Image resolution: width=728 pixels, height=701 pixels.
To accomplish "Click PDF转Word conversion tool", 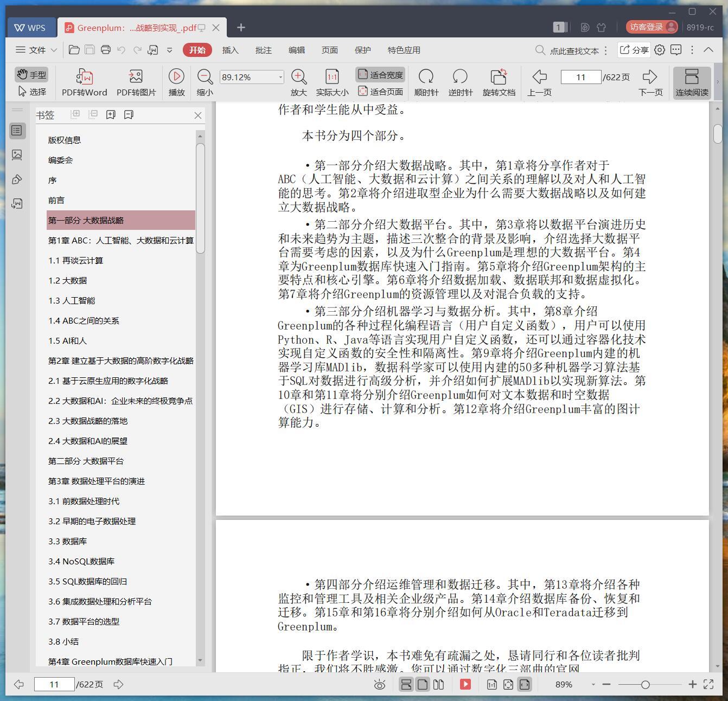I will click(84, 82).
